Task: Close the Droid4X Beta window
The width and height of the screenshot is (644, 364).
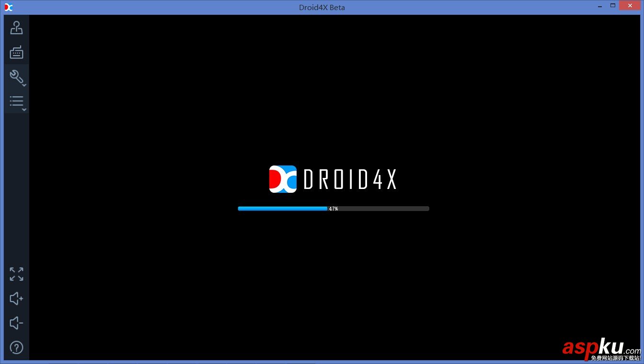Action: (630, 5)
